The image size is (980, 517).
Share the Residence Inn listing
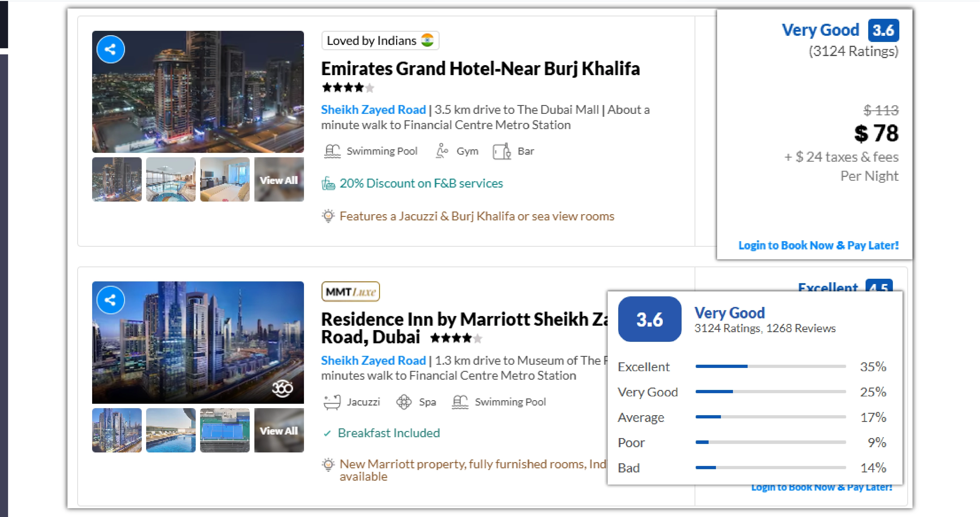[x=110, y=300]
